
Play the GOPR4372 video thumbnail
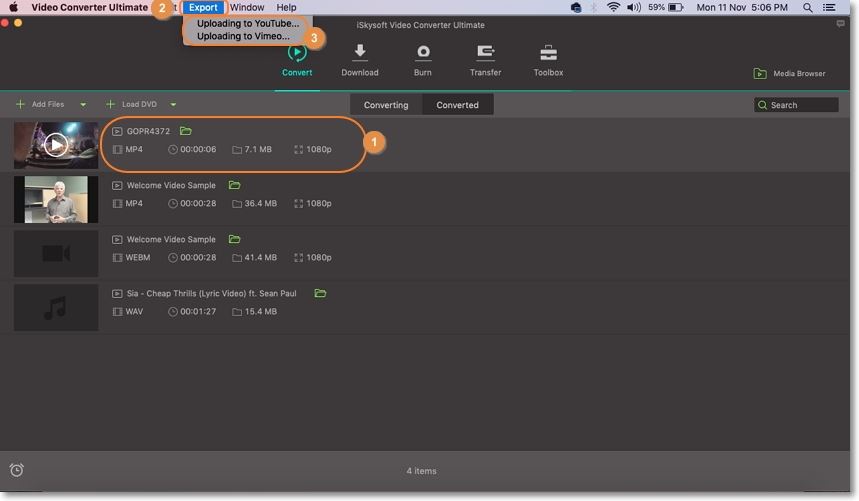click(56, 145)
